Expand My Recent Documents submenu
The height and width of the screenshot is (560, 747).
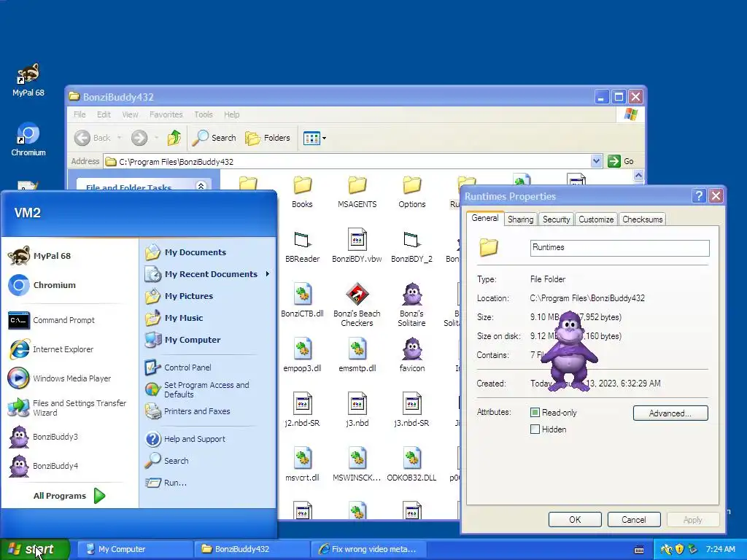coord(208,274)
